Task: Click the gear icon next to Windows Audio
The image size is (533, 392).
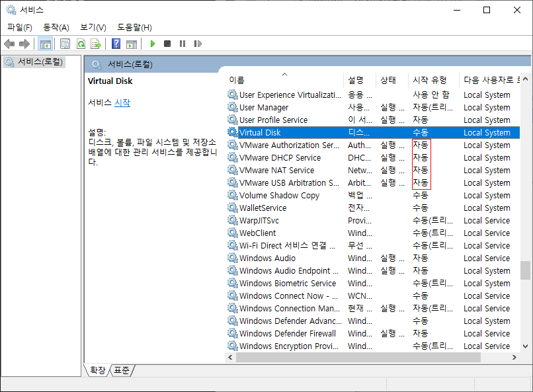Action: coord(233,258)
